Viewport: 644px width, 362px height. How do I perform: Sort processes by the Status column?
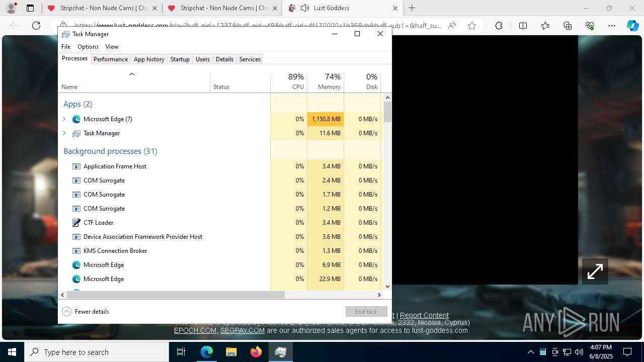coord(240,82)
